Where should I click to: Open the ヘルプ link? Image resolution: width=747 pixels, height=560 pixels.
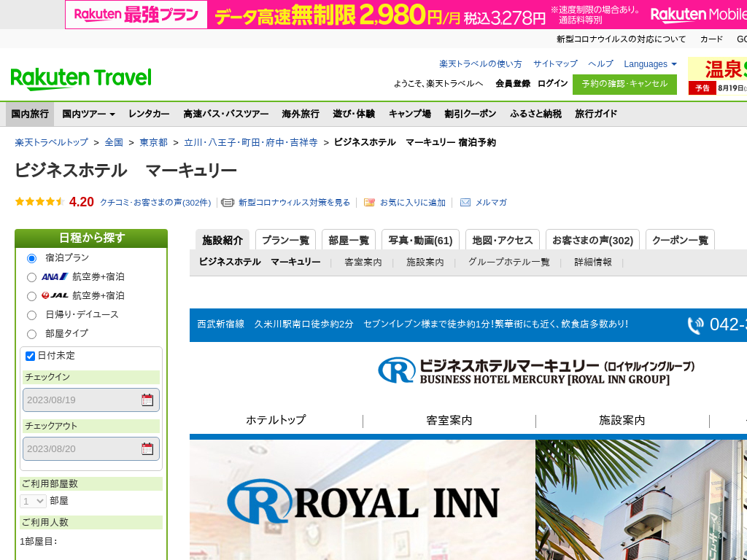click(x=601, y=64)
